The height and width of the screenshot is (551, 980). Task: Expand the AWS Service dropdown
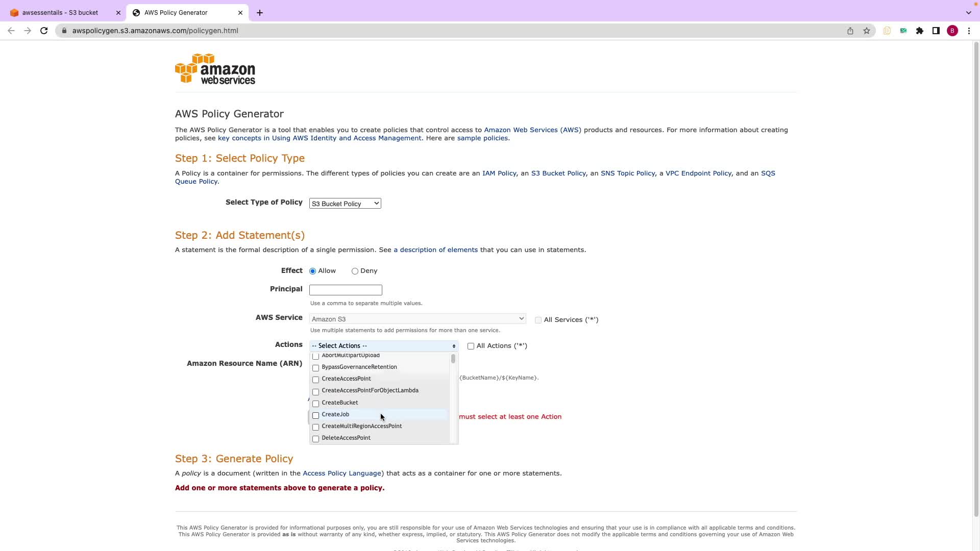tap(418, 319)
